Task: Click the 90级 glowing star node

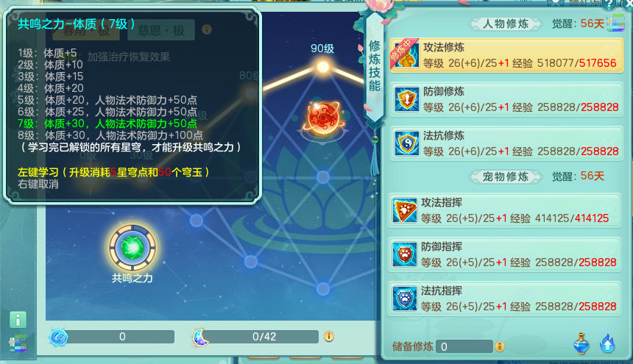Action: point(322,66)
